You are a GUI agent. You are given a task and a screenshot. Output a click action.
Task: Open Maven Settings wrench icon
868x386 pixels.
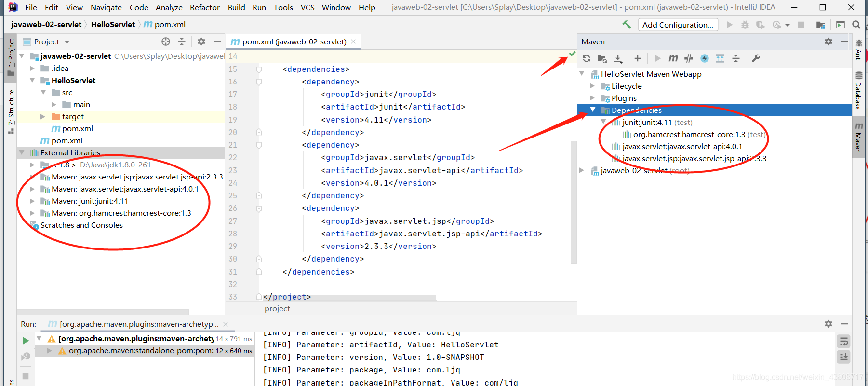[756, 58]
